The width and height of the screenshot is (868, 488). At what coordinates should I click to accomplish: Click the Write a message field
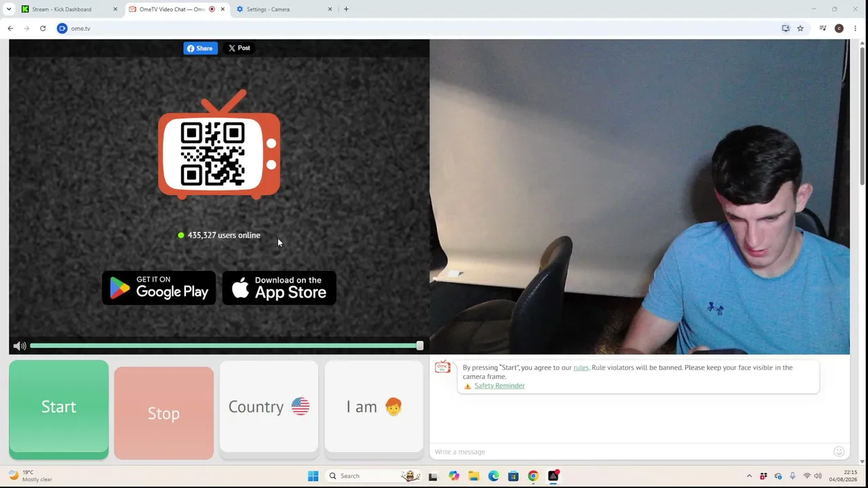point(631,451)
